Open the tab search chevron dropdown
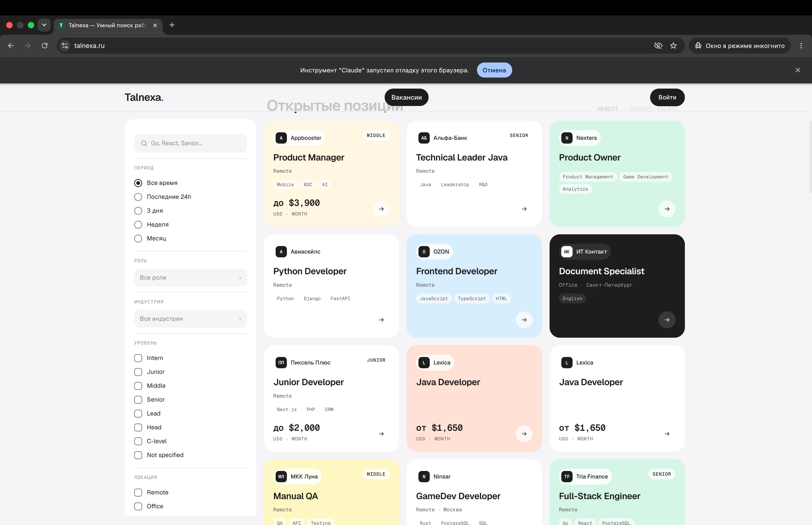Image resolution: width=812 pixels, height=525 pixels. (44, 25)
